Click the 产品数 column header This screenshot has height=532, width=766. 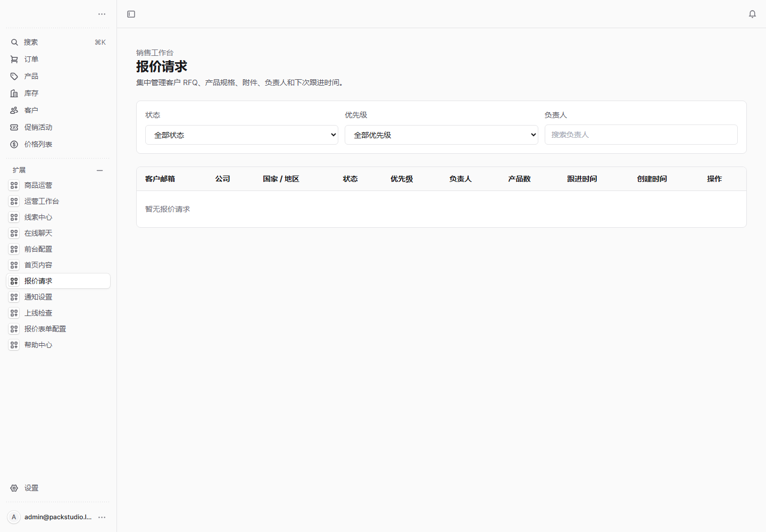[519, 179]
